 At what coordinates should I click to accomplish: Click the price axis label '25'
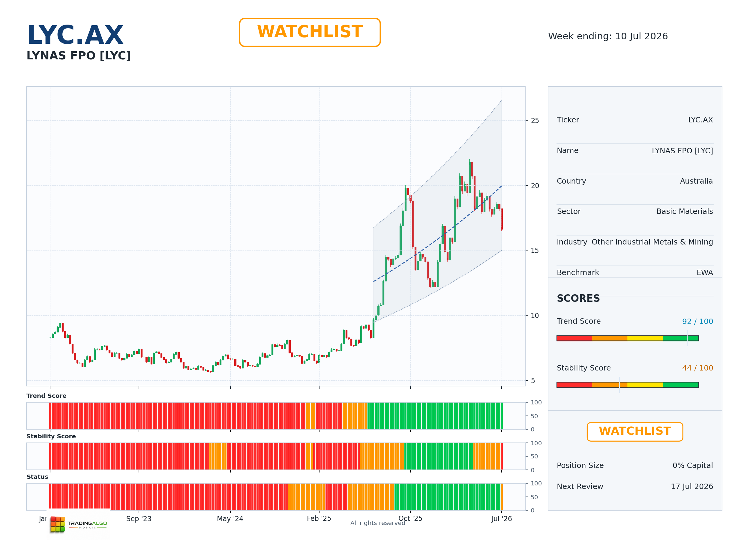pos(535,120)
